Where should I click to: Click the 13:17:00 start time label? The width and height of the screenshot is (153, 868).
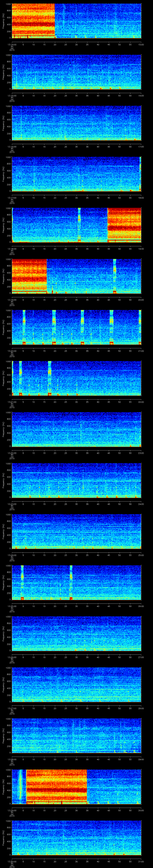pos(12,197)
